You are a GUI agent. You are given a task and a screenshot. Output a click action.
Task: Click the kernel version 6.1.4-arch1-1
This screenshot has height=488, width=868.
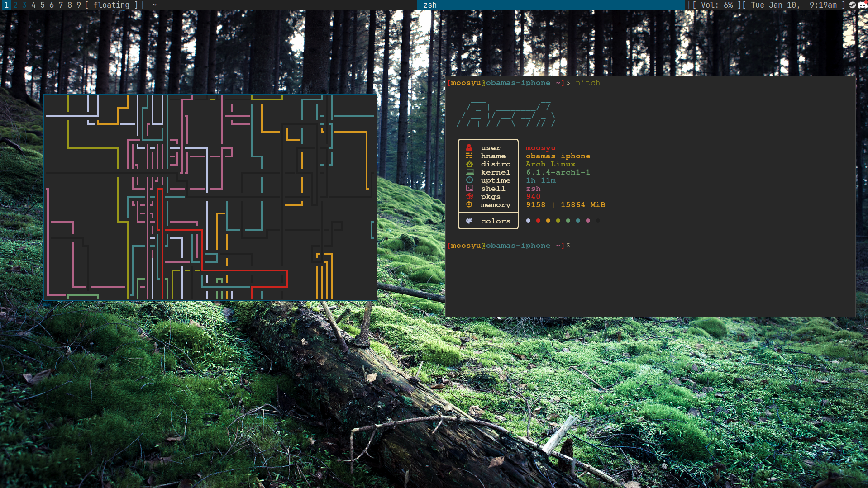point(558,172)
